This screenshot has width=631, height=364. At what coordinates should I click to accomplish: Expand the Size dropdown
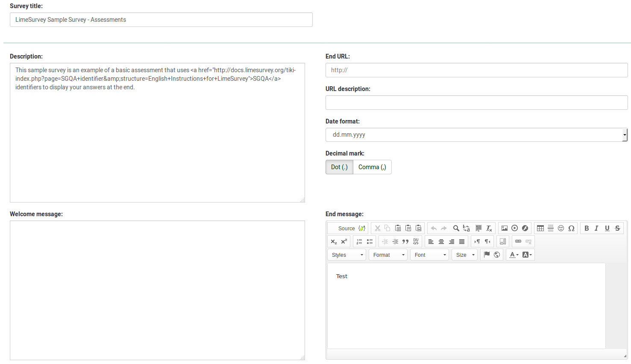pos(465,255)
